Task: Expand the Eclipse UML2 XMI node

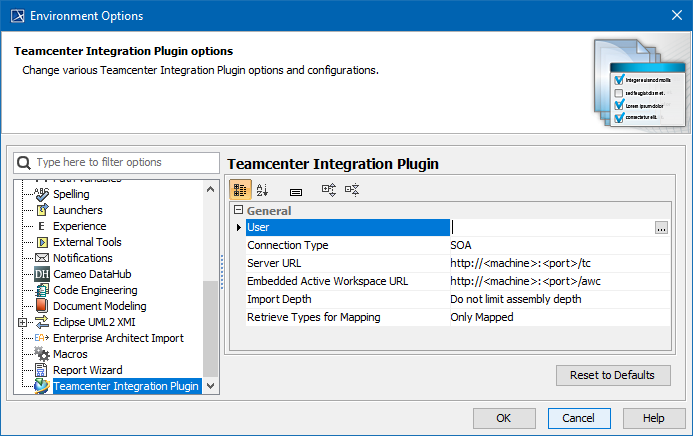Action: click(x=22, y=322)
